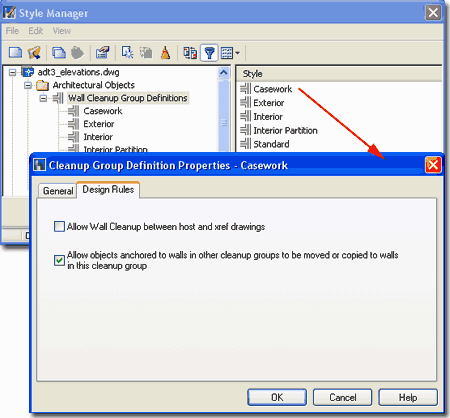Click the Edit Style properties icon
Screen dimensions: 450x418
coord(102,52)
